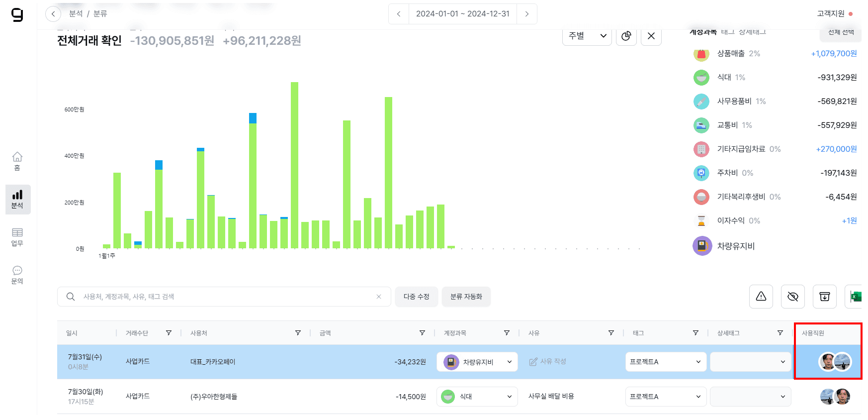Click the -34,232원 amount cell
The height and width of the screenshot is (420, 868).
coord(410,362)
